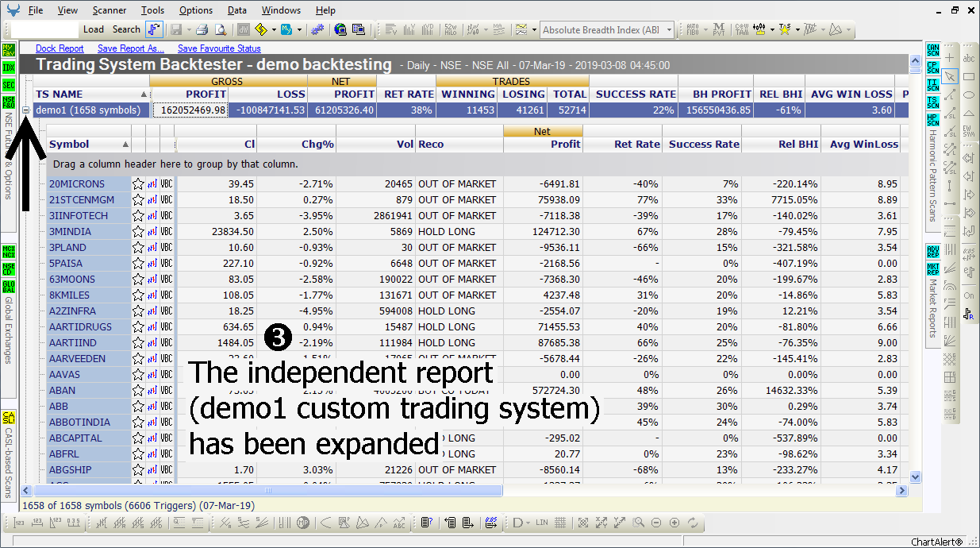This screenshot has height=548, width=980.
Task: Click VBC icon in 3MINDIA row
Action: click(167, 231)
